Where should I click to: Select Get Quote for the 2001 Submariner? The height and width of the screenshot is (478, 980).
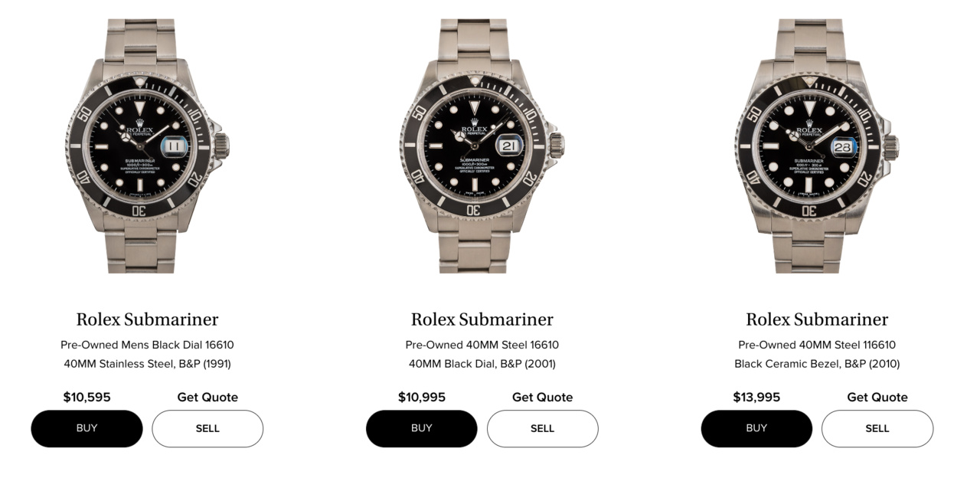(542, 397)
